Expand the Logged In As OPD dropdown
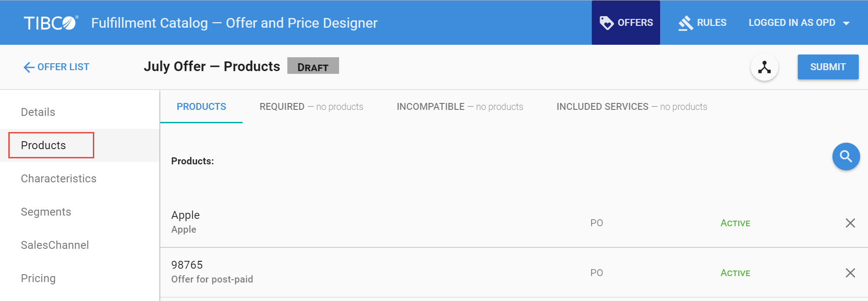Viewport: 868px width, 301px height. click(846, 23)
